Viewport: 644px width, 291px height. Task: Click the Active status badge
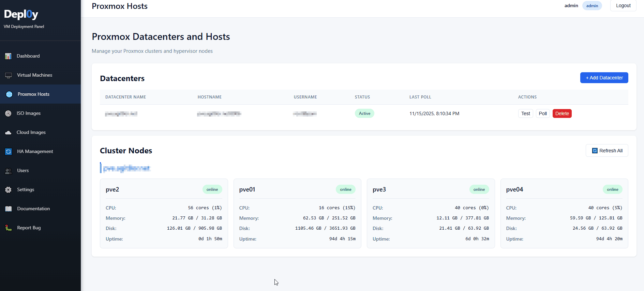click(x=364, y=113)
